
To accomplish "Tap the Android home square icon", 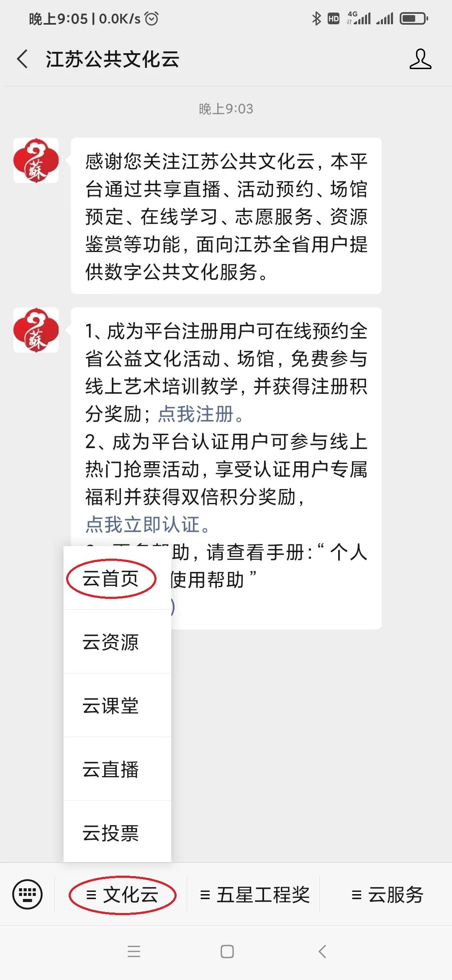I will 227,952.
